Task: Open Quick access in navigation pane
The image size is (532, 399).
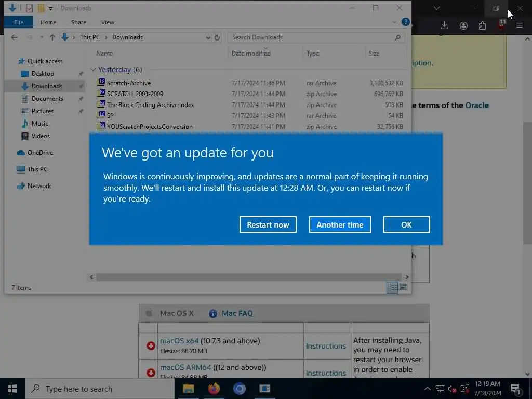Action: (x=45, y=61)
